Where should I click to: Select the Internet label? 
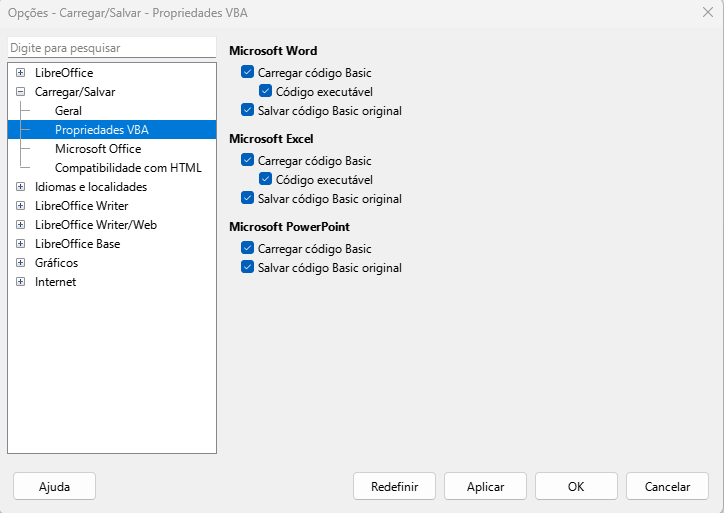pos(55,282)
